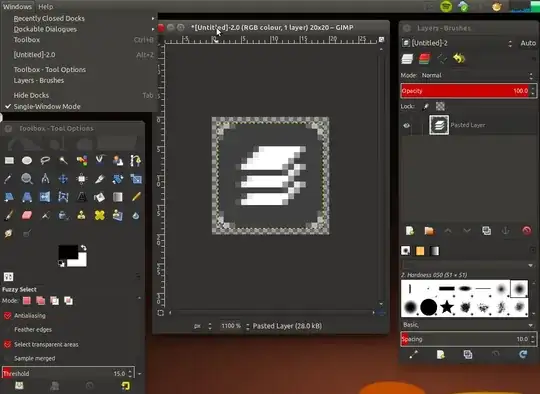The image size is (540, 394).
Task: Pick the Zoom magnifier tool
Action: (27, 179)
